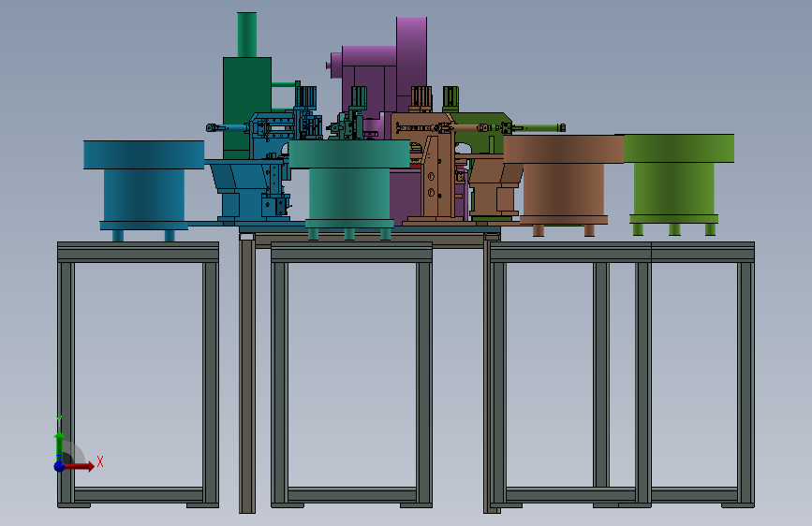Select the dark green tall column housing

(x=247, y=106)
